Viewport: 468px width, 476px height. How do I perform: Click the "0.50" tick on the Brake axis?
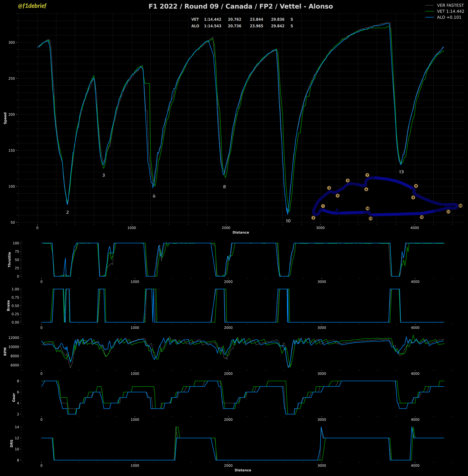15,306
